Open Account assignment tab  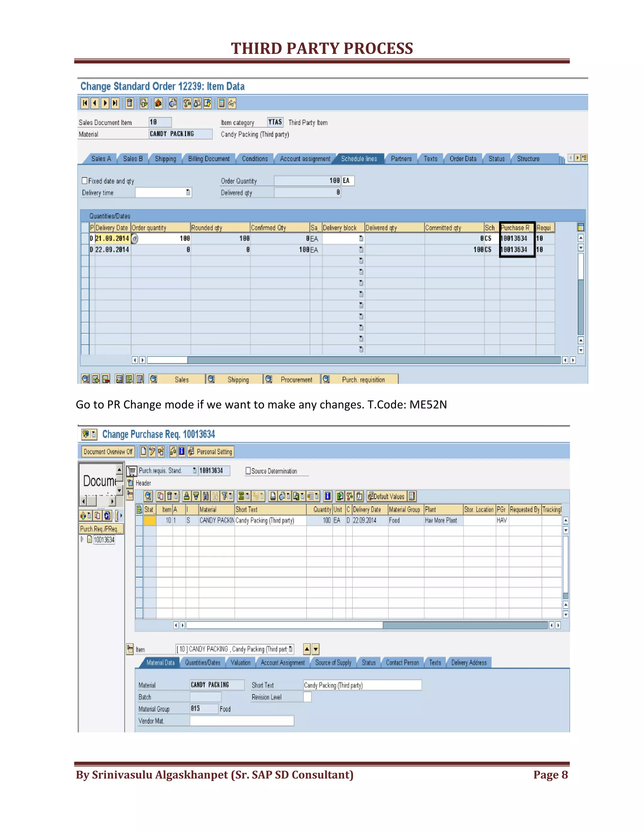click(x=305, y=159)
